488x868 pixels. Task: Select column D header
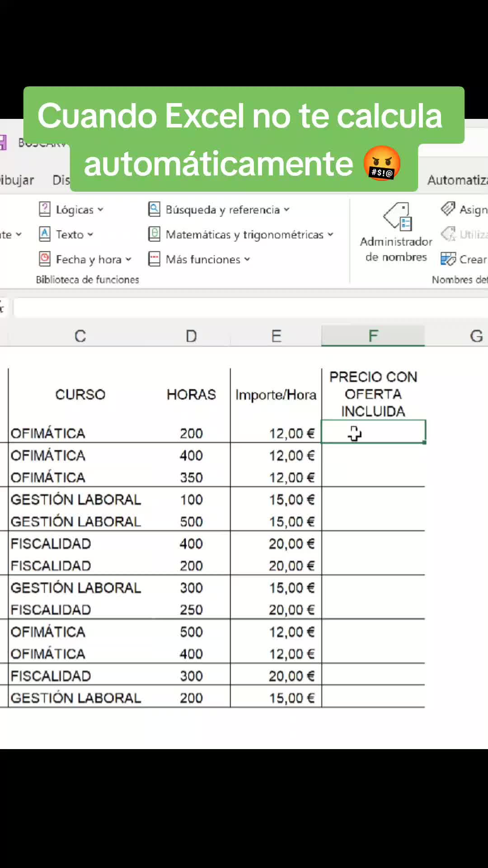191,336
